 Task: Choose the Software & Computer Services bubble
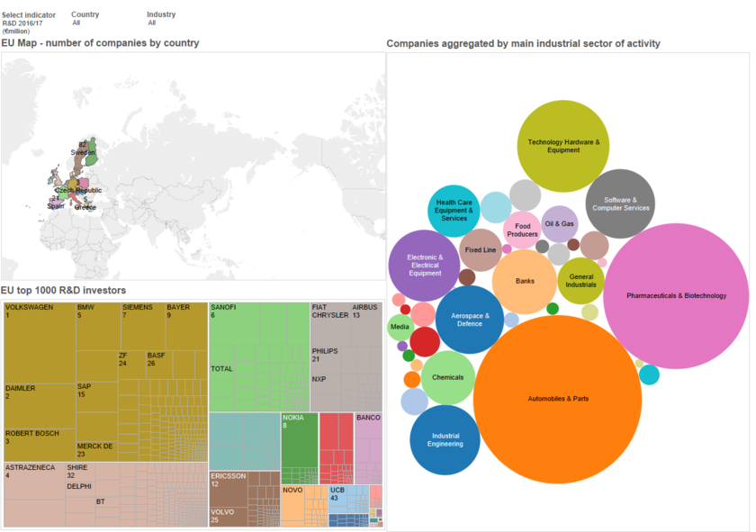(x=620, y=203)
